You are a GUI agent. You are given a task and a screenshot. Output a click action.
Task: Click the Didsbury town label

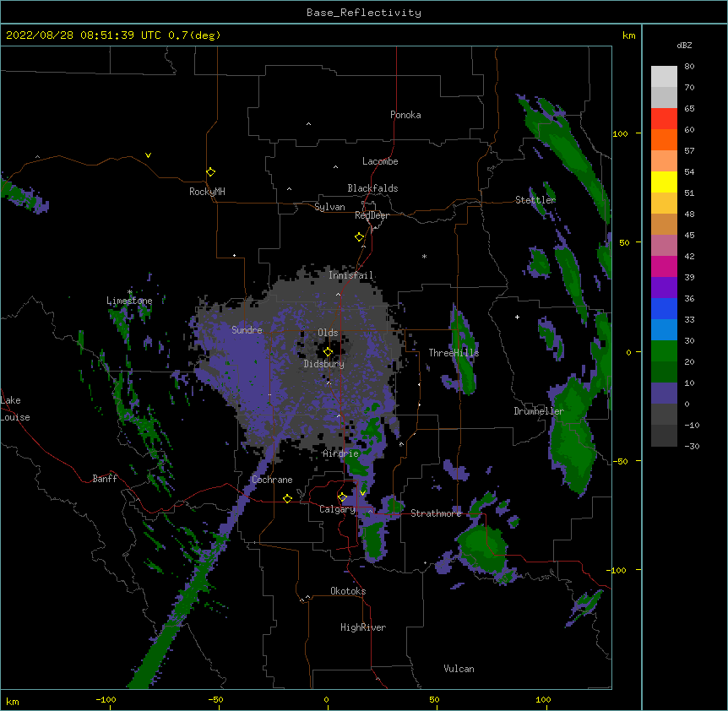pos(323,364)
